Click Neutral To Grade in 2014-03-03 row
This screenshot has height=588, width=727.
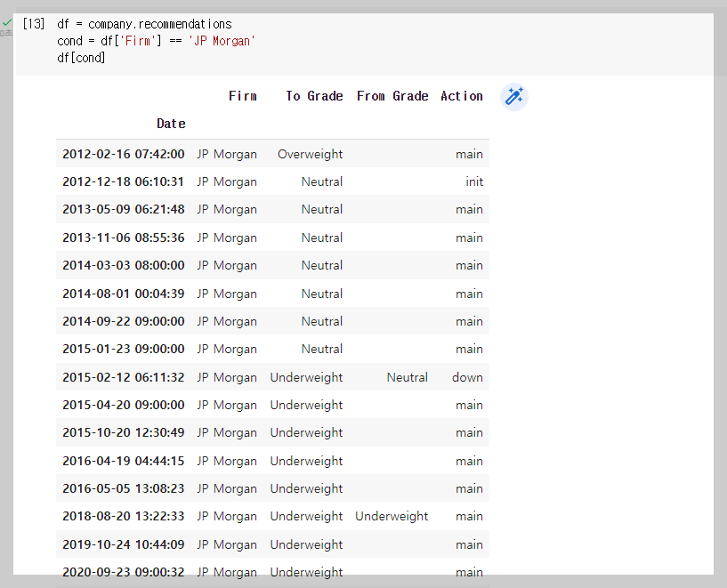point(322,265)
